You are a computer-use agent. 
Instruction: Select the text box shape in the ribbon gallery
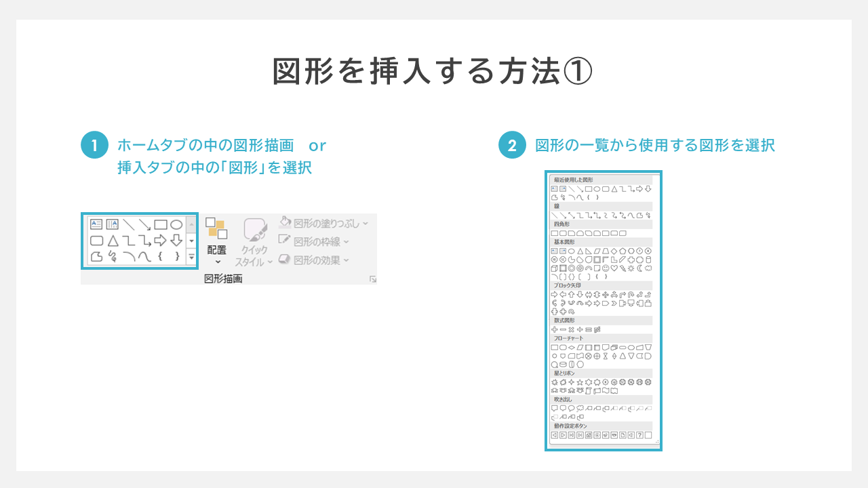[x=96, y=224]
